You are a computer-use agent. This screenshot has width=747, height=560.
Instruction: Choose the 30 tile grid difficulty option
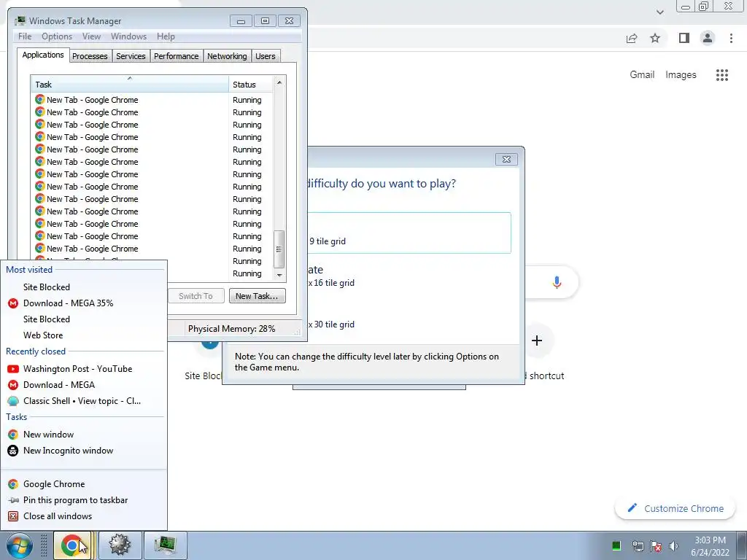click(410, 319)
